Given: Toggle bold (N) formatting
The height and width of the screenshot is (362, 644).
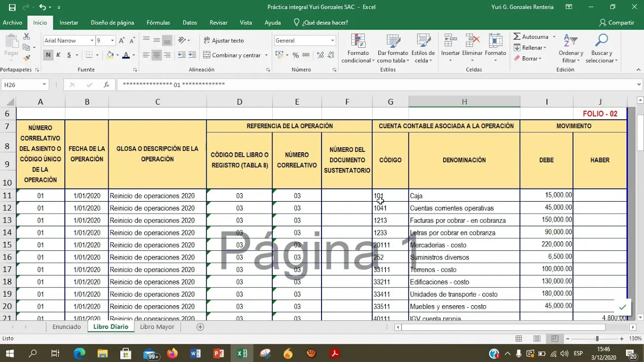Looking at the screenshot, I should coord(48,55).
